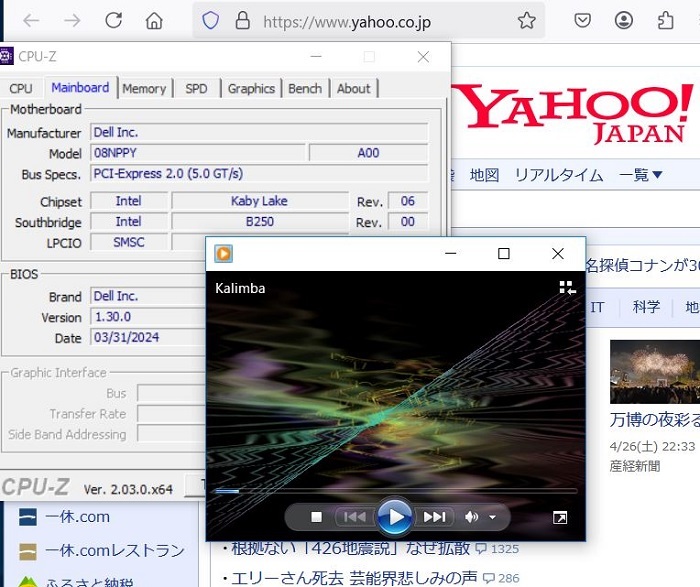
Task: Open the SPD tab in CPU-Z
Action: pyautogui.click(x=196, y=88)
